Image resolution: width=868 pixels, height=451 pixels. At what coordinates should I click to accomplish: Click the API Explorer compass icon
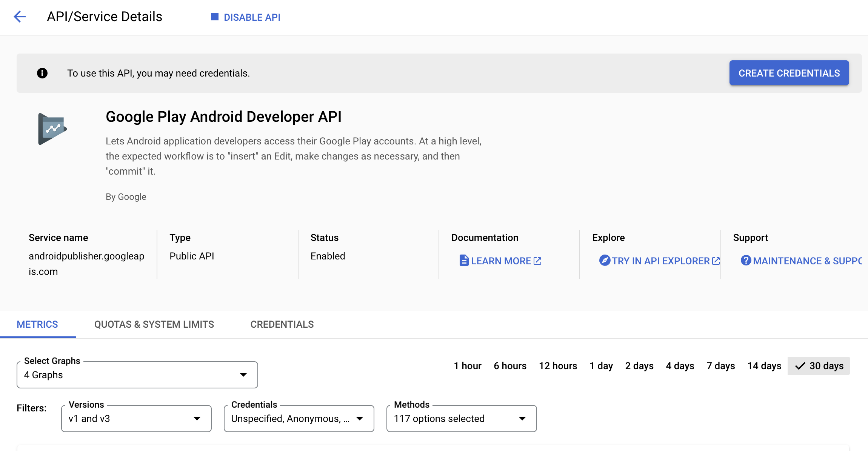605,261
